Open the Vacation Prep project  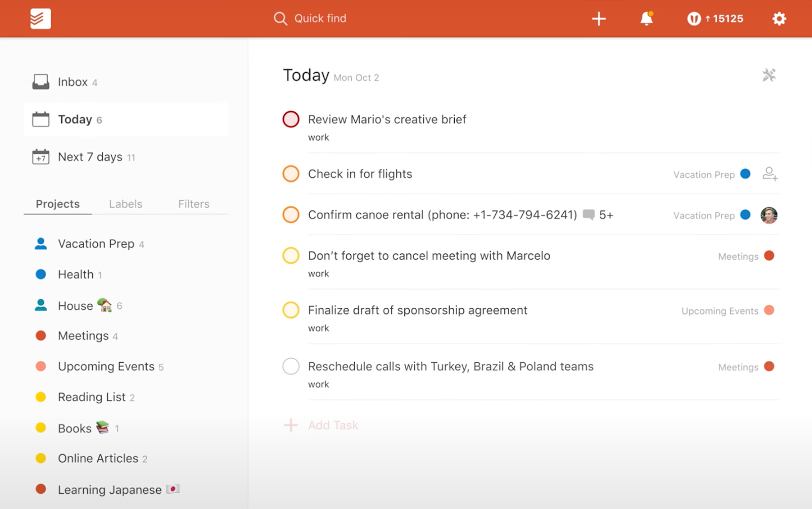(96, 244)
